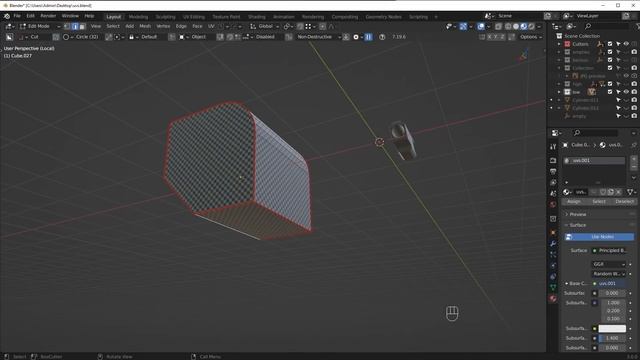Open the File menu
Screen dimensions: 640x360
point(17,16)
